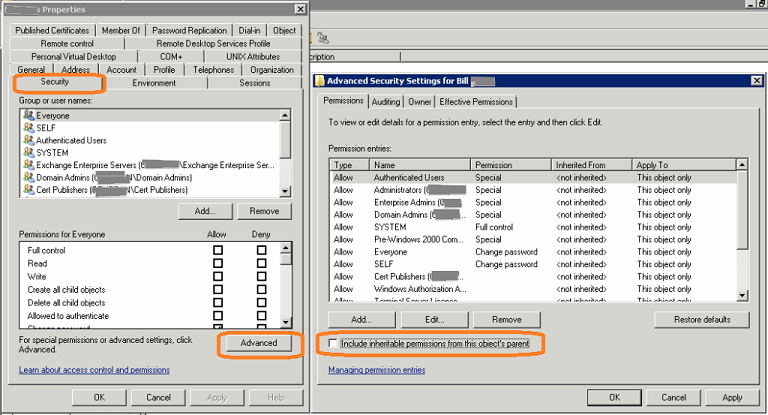The image size is (768, 415).
Task: Click Cancel in Properties dialog
Action: point(159,397)
